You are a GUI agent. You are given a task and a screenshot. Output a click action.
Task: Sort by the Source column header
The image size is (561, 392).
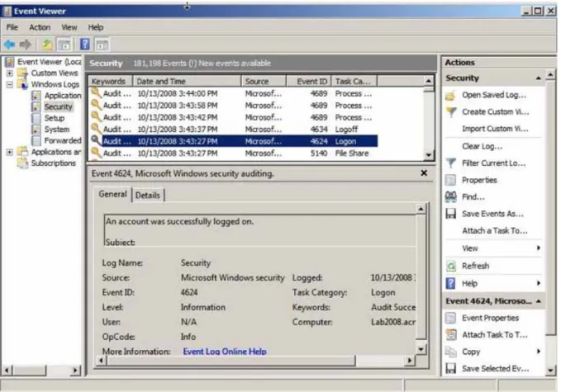[264, 81]
